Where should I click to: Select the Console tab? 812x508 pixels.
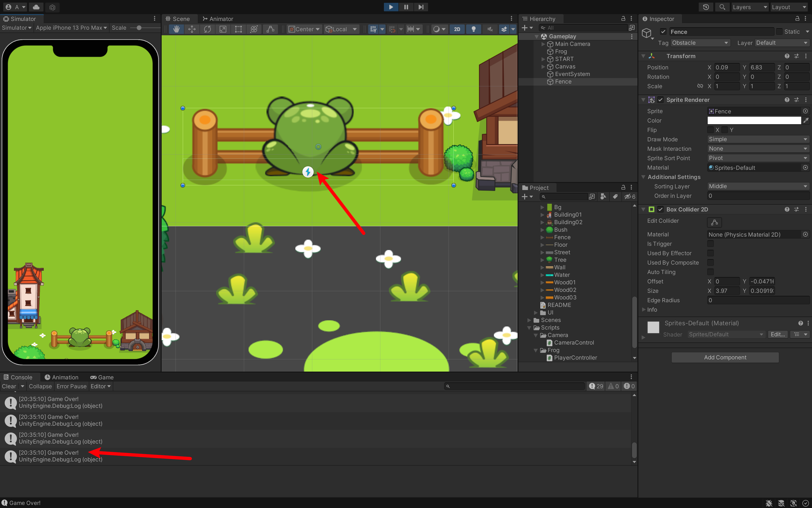(x=18, y=377)
